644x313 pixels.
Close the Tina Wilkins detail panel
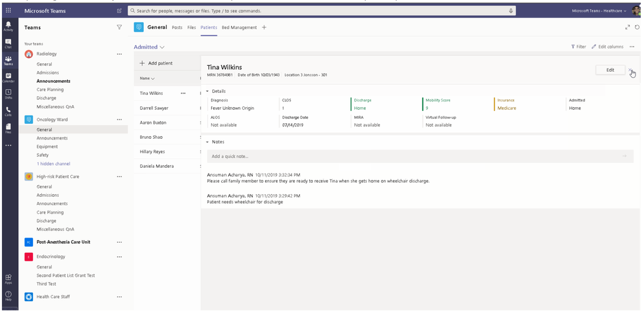630,70
